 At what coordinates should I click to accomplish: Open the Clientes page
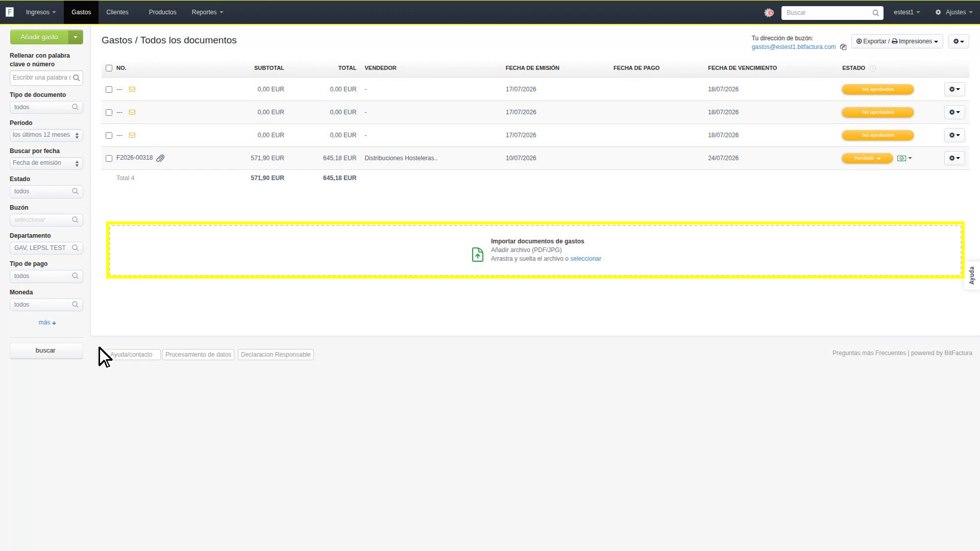tap(117, 12)
